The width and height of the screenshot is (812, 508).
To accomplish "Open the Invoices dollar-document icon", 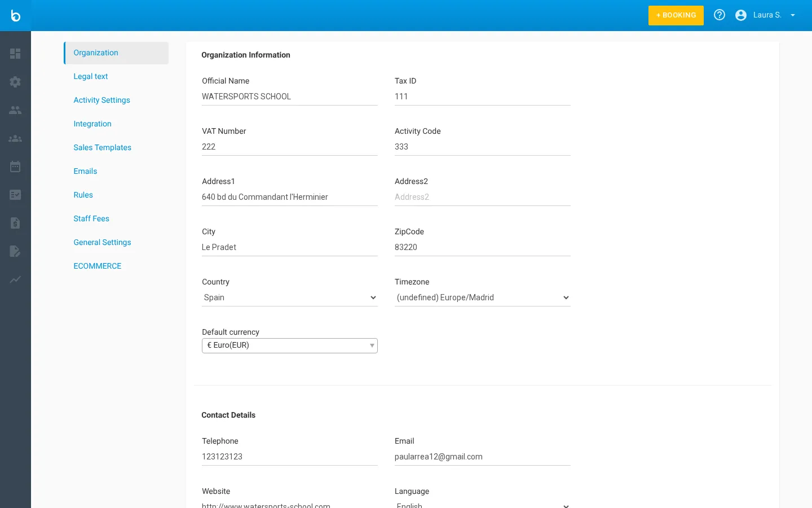I will (x=15, y=223).
